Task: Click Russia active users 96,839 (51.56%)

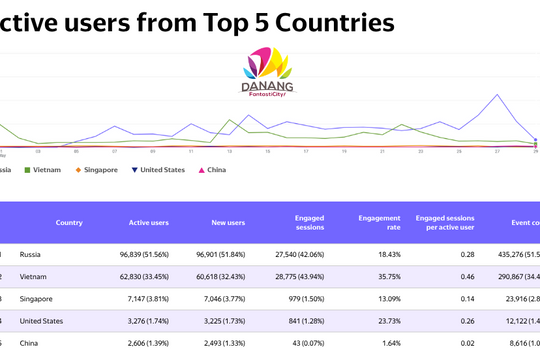Action: click(x=144, y=255)
